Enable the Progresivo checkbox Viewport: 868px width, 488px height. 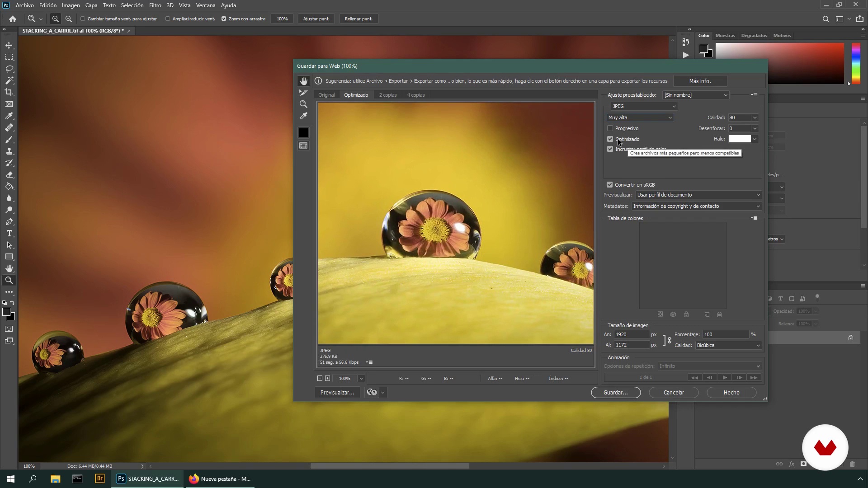[x=610, y=128]
